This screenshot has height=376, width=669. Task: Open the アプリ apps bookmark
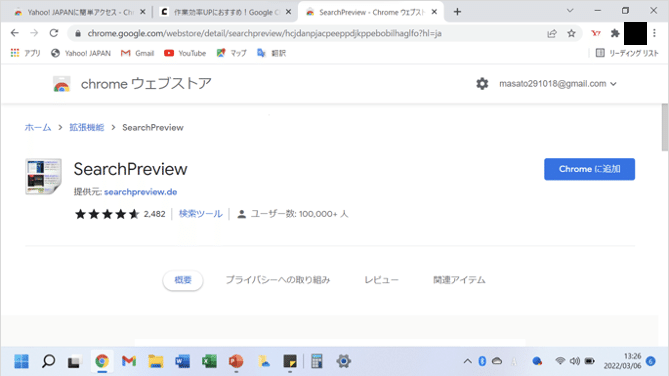25,53
